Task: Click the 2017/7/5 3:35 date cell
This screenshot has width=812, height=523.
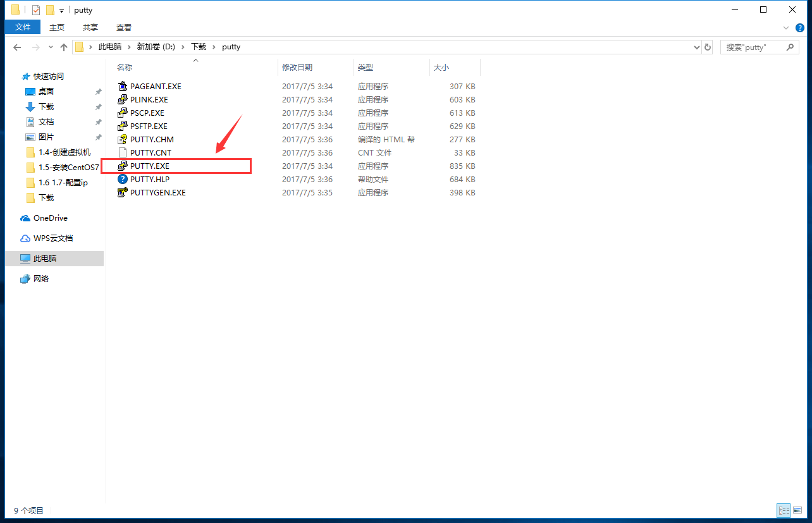Action: point(307,192)
